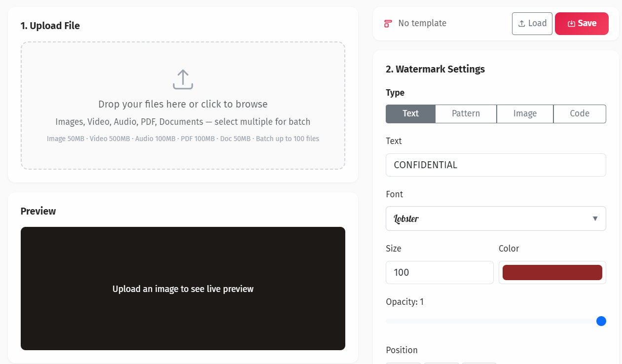The width and height of the screenshot is (622, 364).
Task: Click the template icon beside "No template"
Action: 388,23
